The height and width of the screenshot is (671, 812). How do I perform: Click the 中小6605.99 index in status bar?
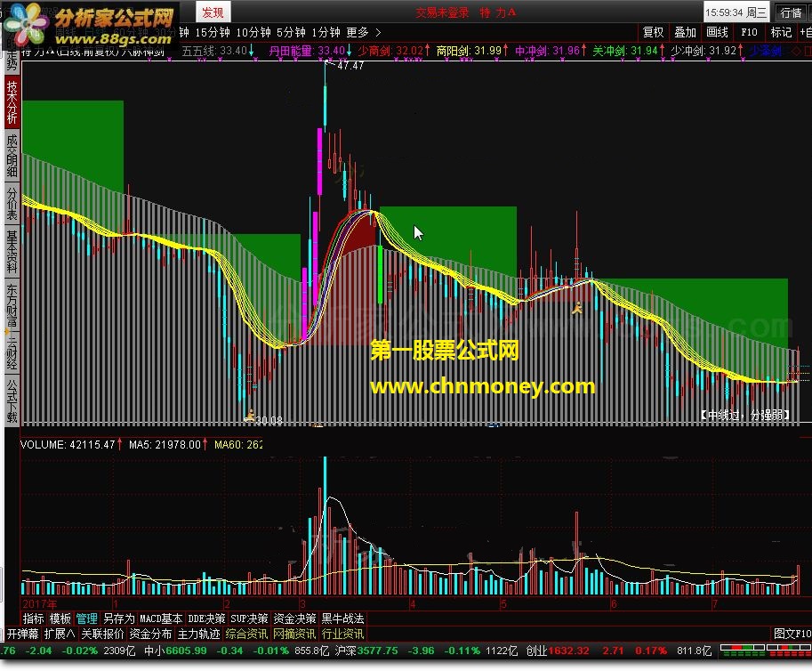coord(175,651)
